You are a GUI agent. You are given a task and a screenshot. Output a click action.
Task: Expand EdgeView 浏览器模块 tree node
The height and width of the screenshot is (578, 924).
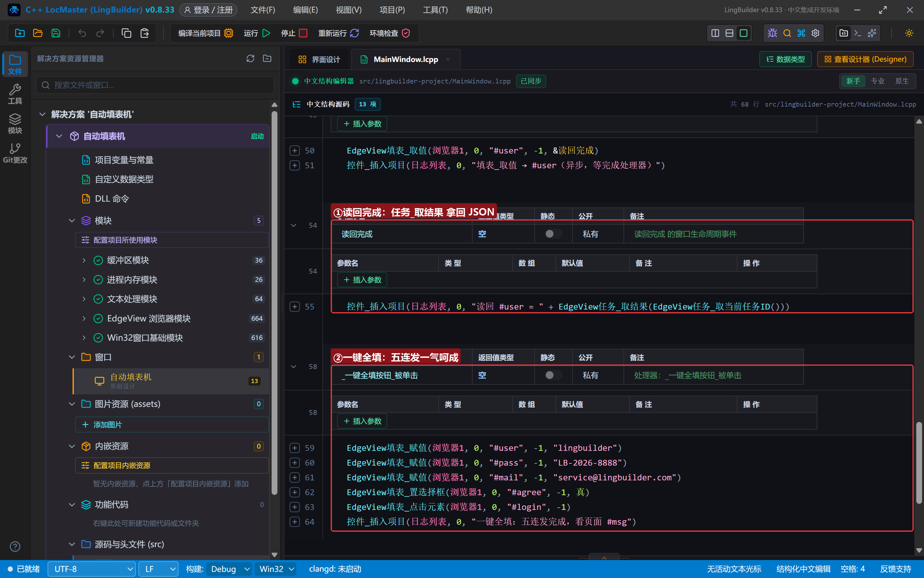tap(84, 319)
